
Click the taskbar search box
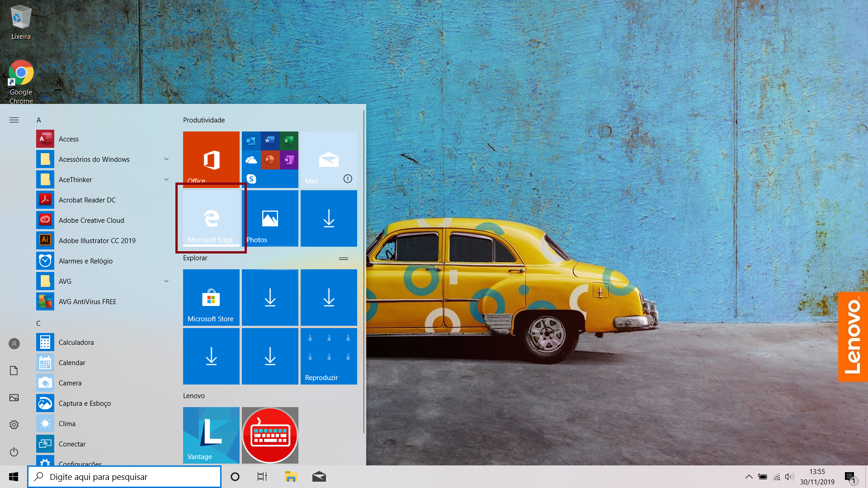[x=124, y=477]
